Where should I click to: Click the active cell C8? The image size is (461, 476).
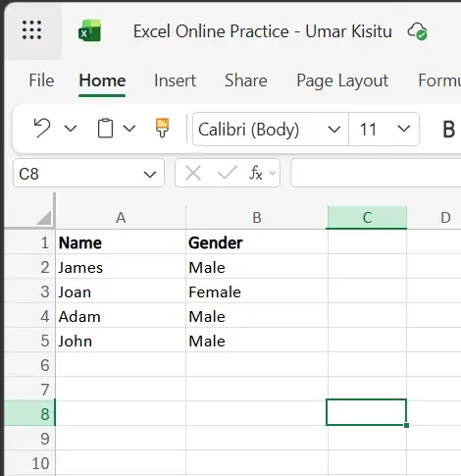click(367, 412)
